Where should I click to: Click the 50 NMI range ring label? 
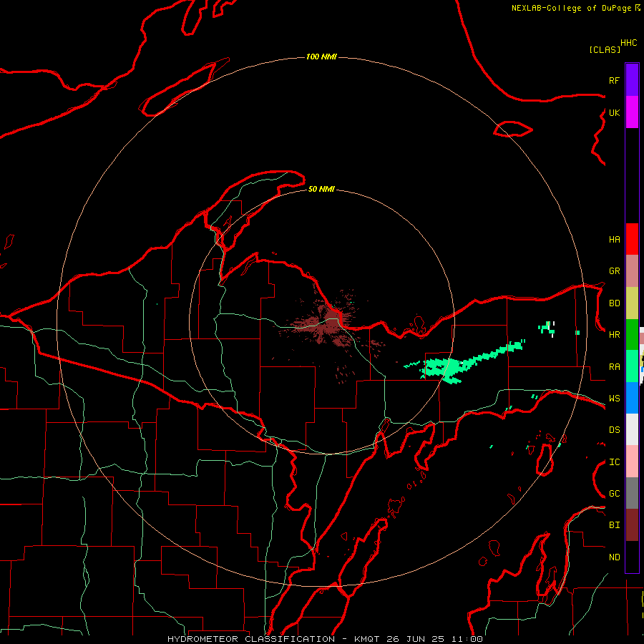click(321, 189)
